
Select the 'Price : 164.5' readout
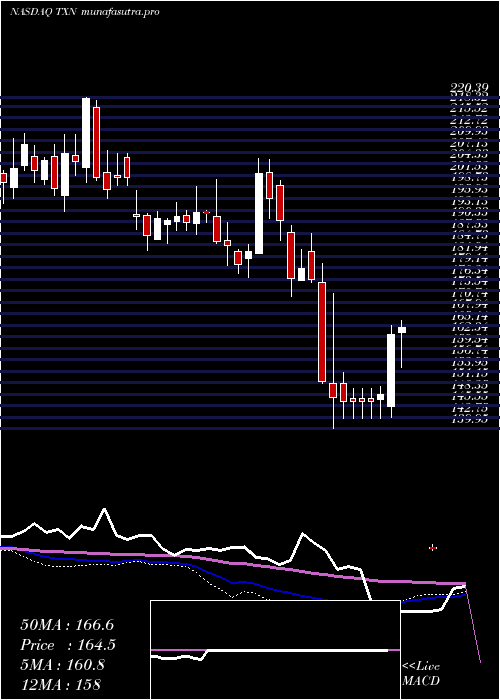pyautogui.click(x=68, y=645)
